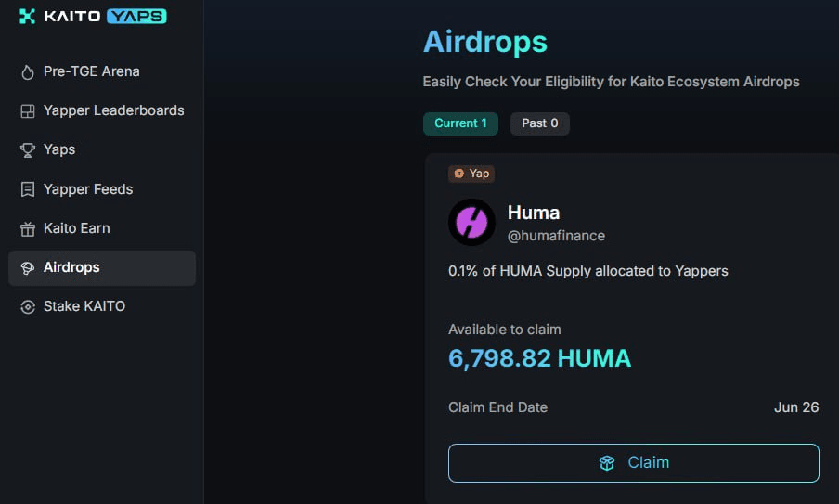Click the flame icon beside Pre-TGE Arena

[27, 72]
